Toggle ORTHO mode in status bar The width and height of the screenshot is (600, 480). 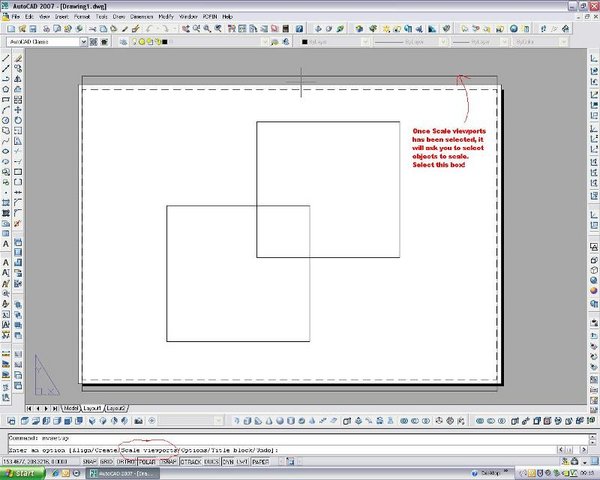click(x=127, y=462)
